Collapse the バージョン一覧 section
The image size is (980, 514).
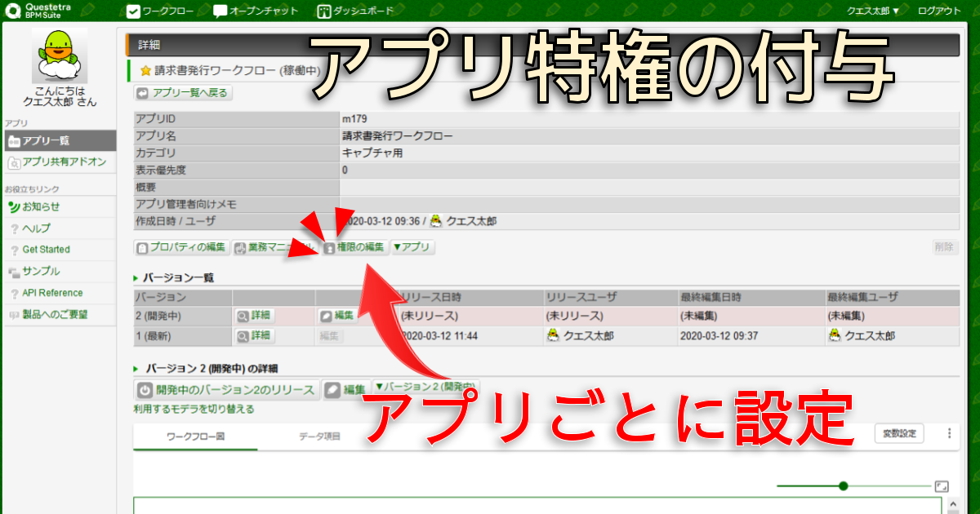pos(136,278)
